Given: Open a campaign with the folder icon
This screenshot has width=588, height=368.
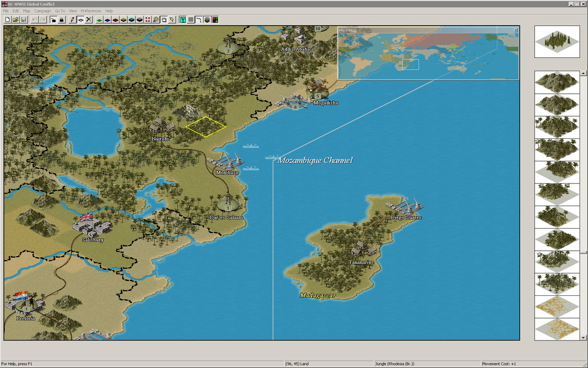Looking at the screenshot, I should pos(16,20).
